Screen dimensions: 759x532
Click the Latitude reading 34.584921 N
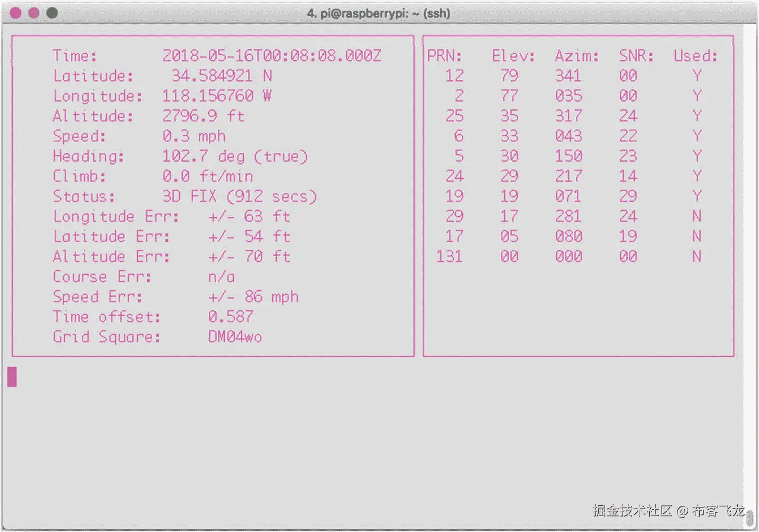[224, 76]
